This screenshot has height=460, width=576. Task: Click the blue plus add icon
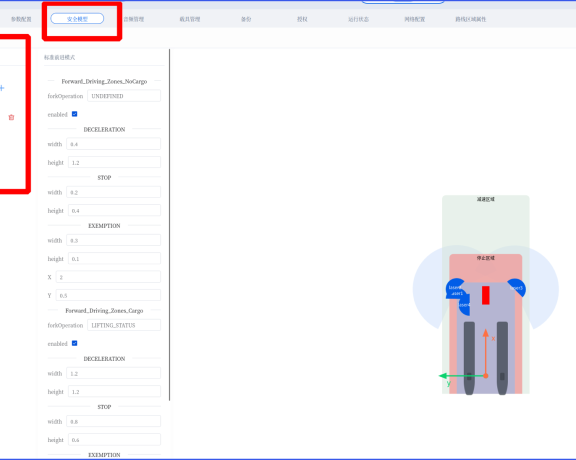coord(2,88)
